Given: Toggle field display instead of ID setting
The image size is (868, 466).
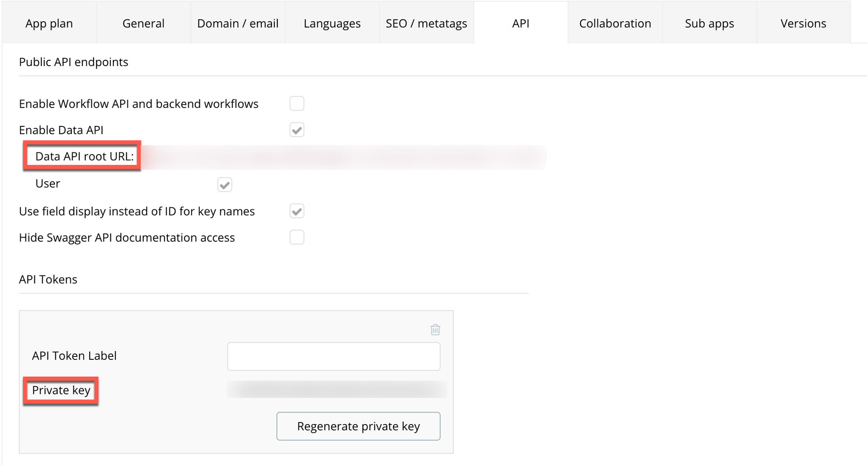Looking at the screenshot, I should pyautogui.click(x=298, y=211).
